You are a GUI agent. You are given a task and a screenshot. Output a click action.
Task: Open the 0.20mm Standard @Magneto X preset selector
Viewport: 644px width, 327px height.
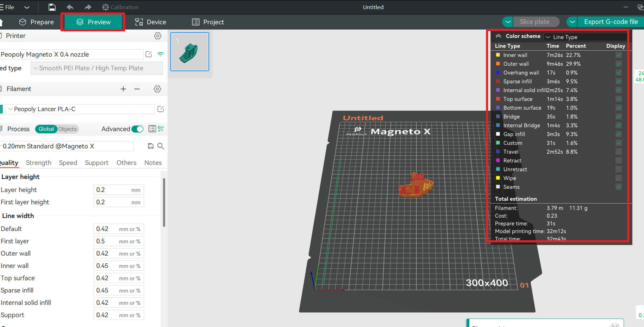[x=67, y=146]
